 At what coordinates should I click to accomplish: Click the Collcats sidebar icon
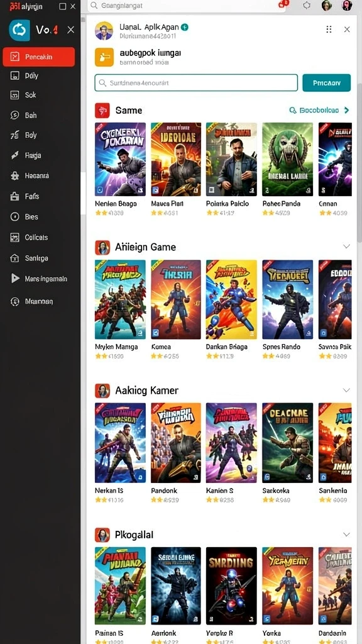15,237
